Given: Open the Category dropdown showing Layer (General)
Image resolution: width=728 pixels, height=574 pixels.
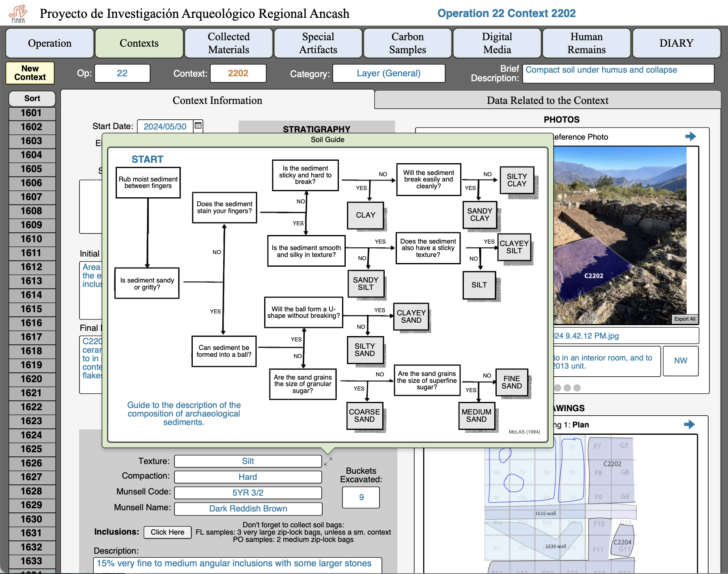Looking at the screenshot, I should coord(388,73).
